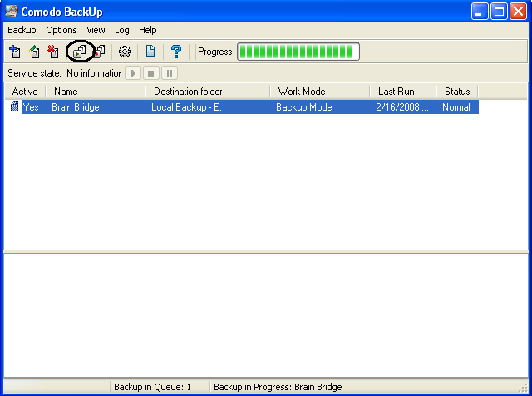Click 'Backup in Queue: 1' status text
The height and width of the screenshot is (396, 532).
coord(152,387)
